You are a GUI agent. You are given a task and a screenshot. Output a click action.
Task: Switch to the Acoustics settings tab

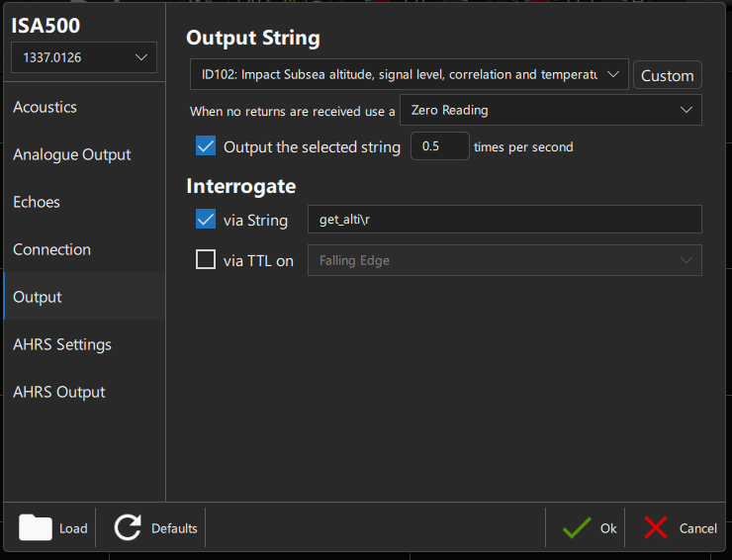click(45, 107)
